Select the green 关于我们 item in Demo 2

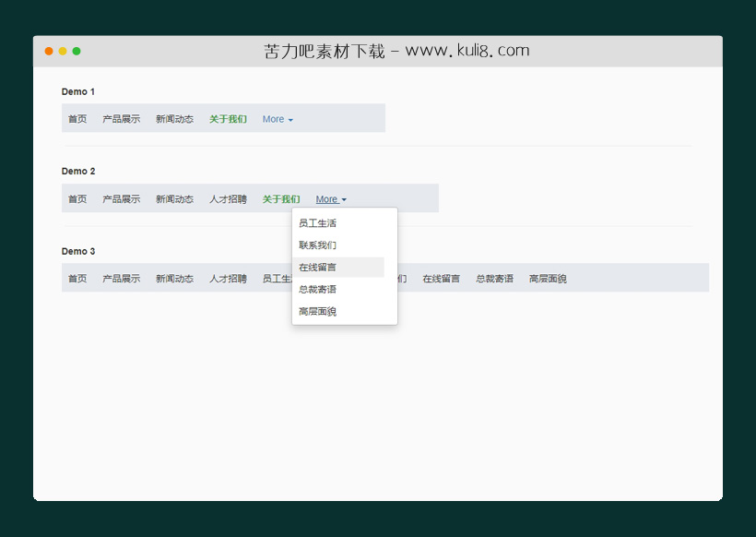[280, 198]
